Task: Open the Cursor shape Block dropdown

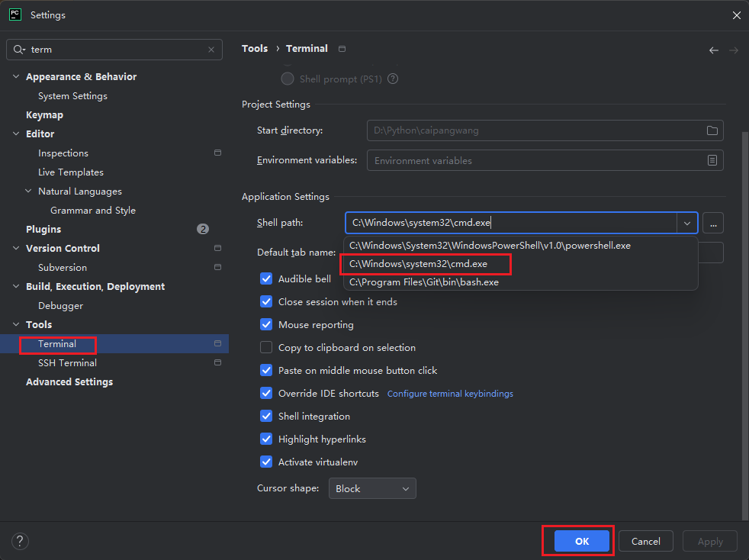Action: [x=372, y=488]
